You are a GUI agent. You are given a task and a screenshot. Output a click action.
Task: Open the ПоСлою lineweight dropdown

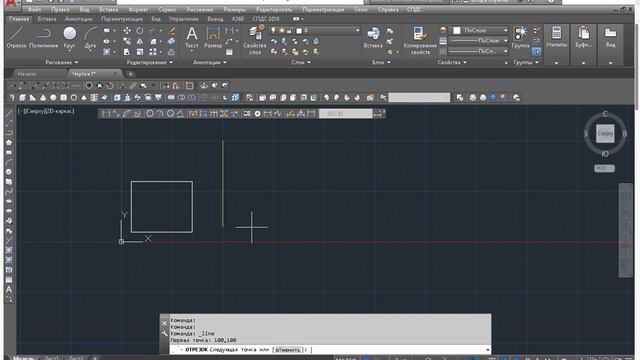(505, 41)
